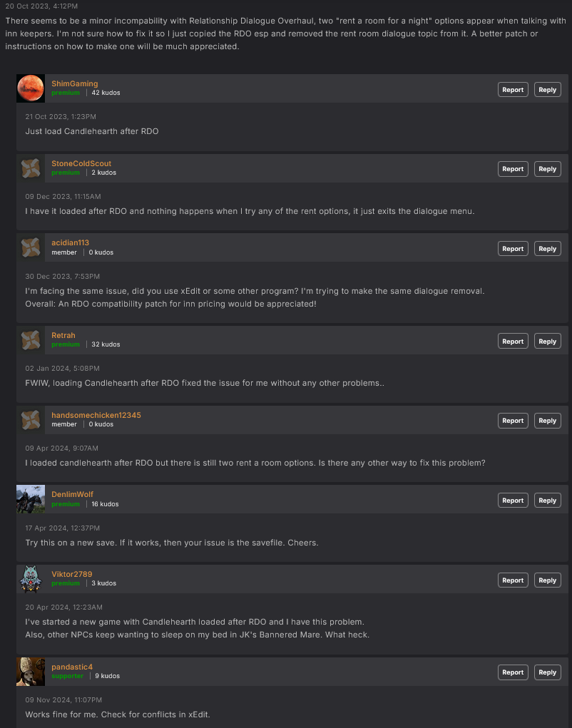The height and width of the screenshot is (728, 572).
Task: Click StoneColdScout's default avatar icon
Action: 31,168
